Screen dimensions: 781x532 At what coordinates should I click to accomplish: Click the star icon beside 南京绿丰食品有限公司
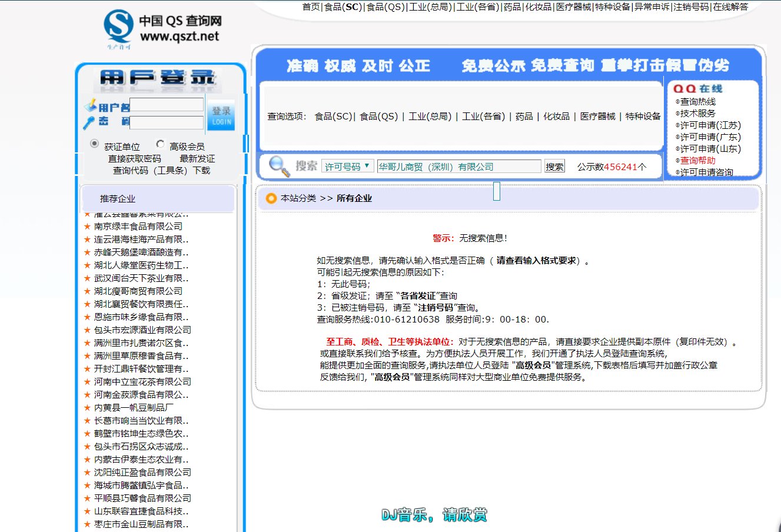[x=87, y=226]
